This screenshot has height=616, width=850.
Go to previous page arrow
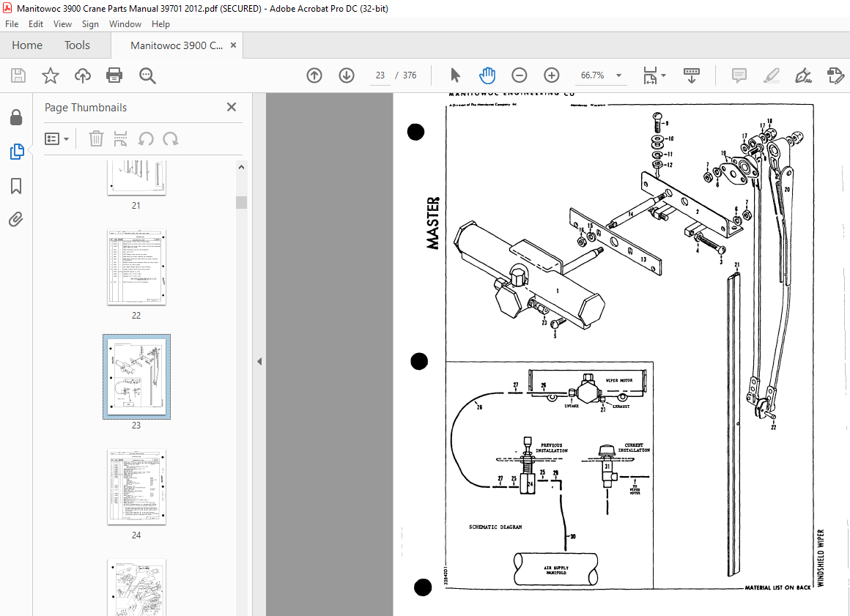pyautogui.click(x=314, y=75)
